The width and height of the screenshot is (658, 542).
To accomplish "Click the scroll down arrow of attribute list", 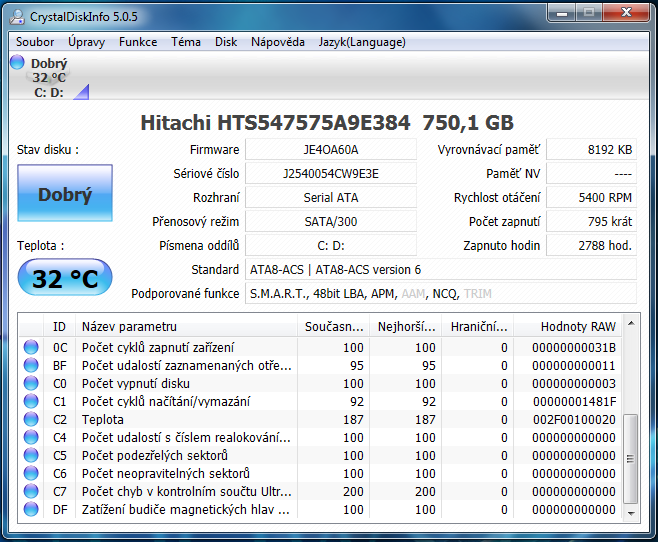I will coord(630,512).
